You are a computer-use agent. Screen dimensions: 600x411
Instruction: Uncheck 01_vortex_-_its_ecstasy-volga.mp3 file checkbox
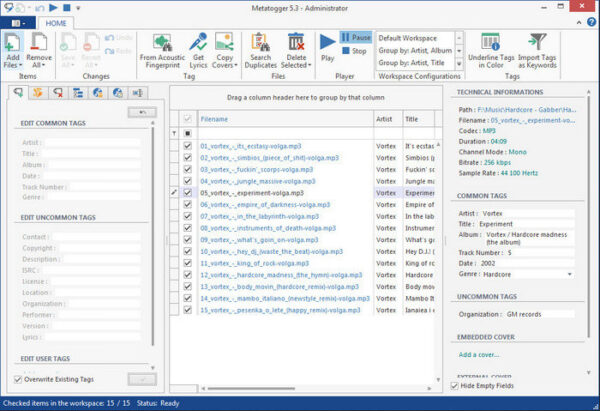[187, 145]
